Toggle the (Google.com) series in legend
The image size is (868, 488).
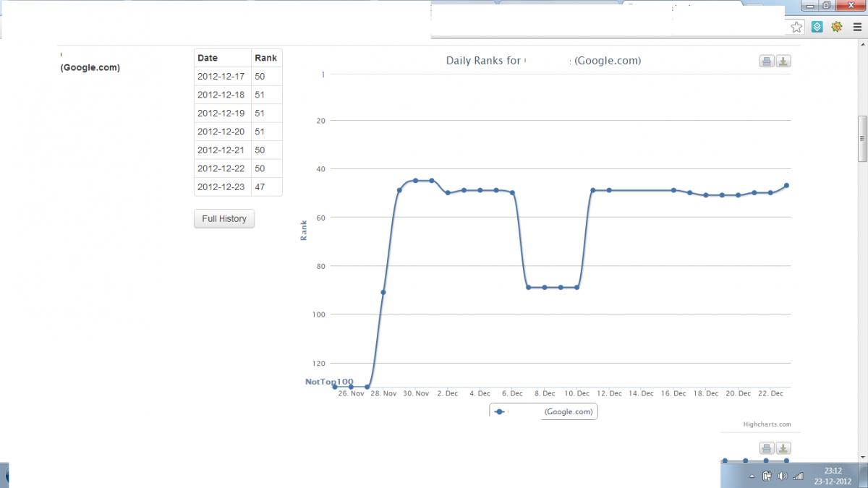coord(544,411)
